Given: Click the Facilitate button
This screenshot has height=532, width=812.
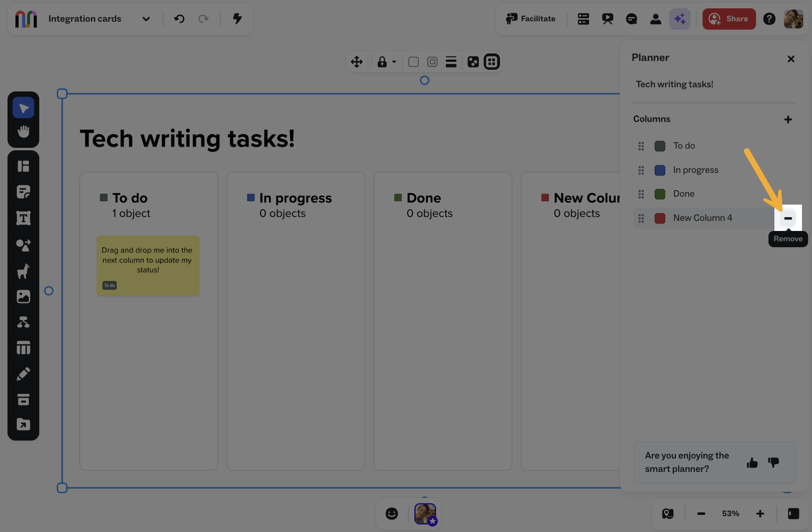Looking at the screenshot, I should (530, 19).
